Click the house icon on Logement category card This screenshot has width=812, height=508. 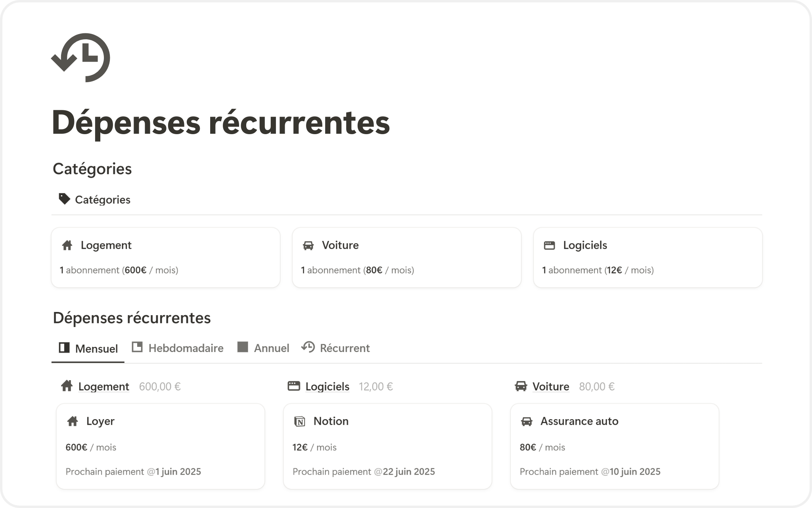pyautogui.click(x=67, y=245)
